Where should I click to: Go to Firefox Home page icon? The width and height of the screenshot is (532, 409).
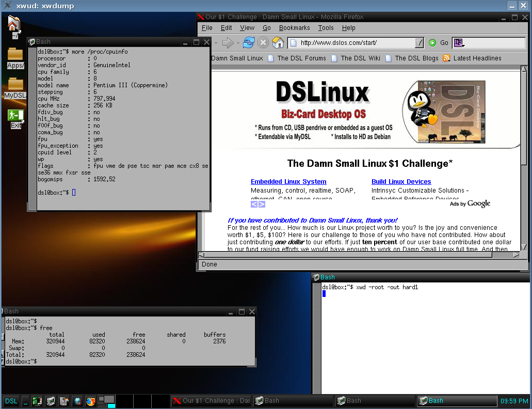pos(278,42)
